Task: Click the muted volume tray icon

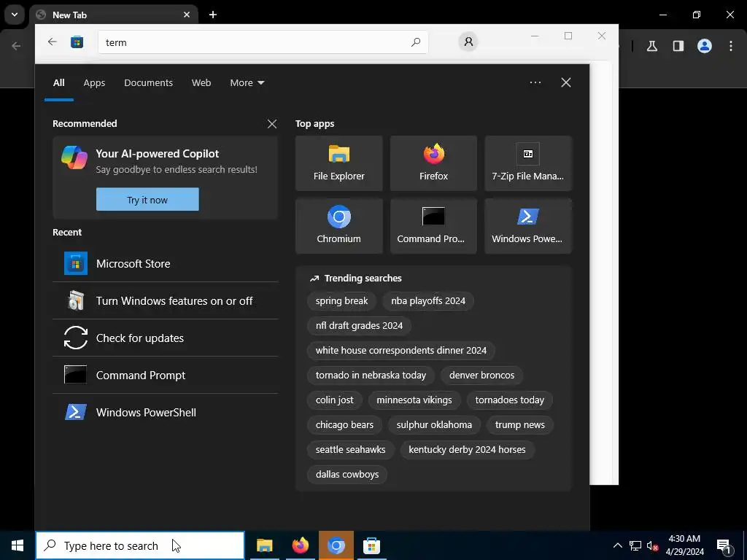Action: pos(653,545)
